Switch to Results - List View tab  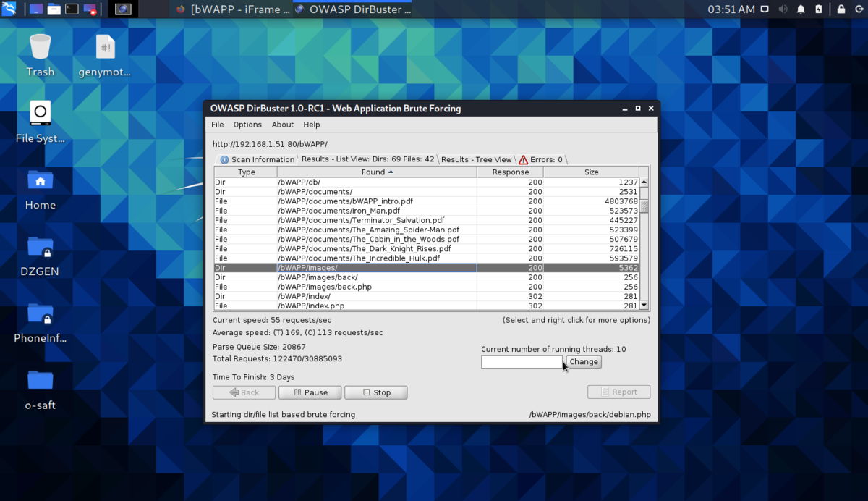click(x=367, y=159)
